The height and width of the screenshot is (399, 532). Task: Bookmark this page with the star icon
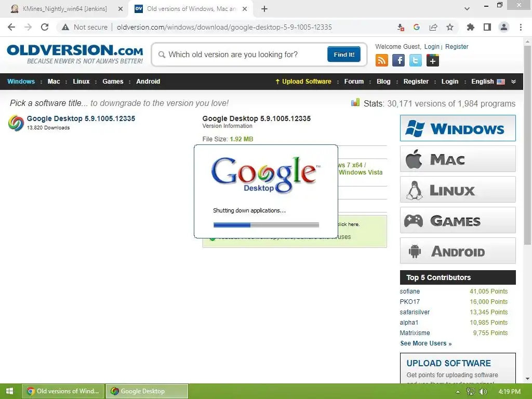[x=450, y=27]
